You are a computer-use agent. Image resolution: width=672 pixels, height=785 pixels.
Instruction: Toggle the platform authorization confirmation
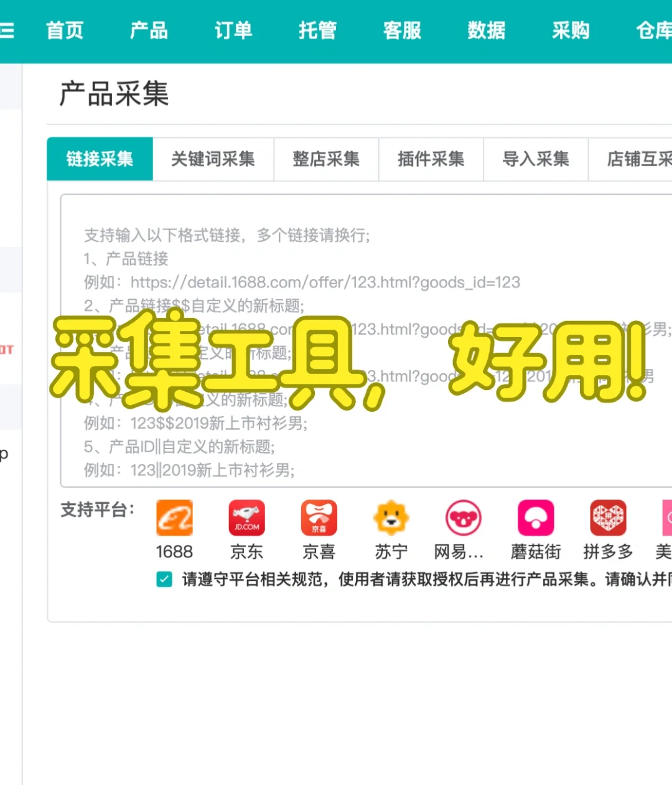[164, 579]
